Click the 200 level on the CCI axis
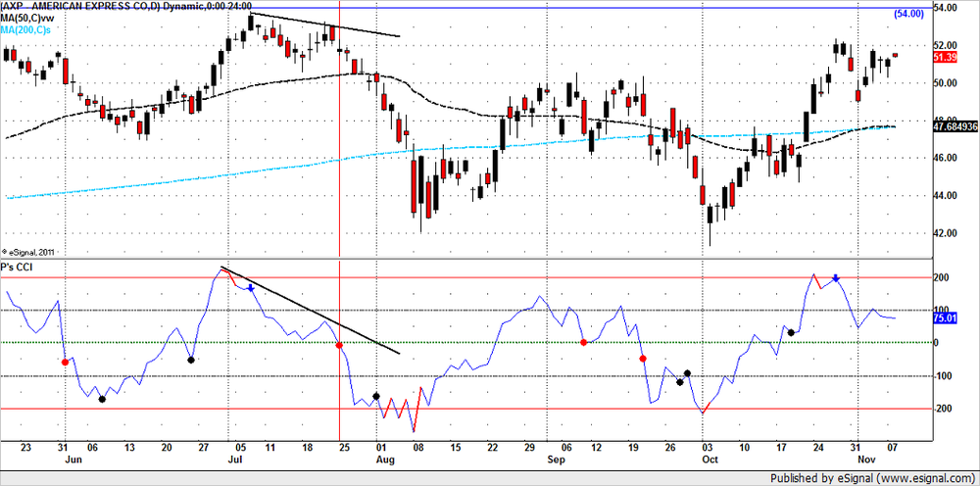Viewport: 980px width, 486px height. pyautogui.click(x=940, y=277)
